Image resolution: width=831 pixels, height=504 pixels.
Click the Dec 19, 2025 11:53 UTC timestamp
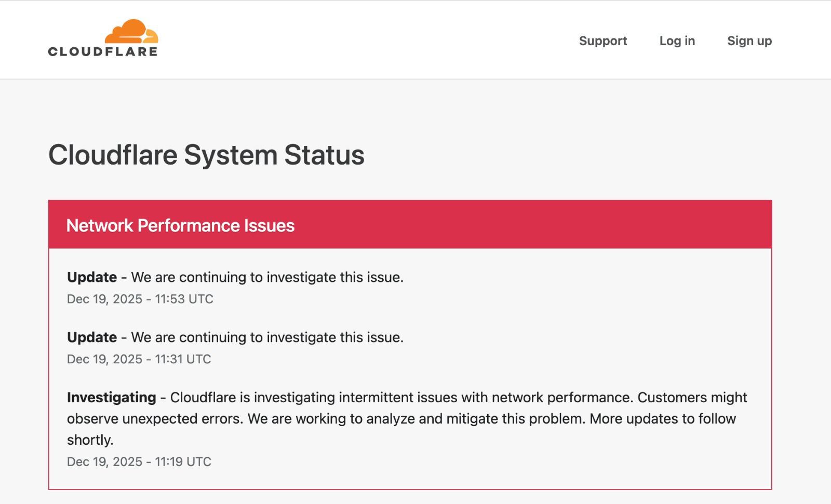pyautogui.click(x=140, y=299)
